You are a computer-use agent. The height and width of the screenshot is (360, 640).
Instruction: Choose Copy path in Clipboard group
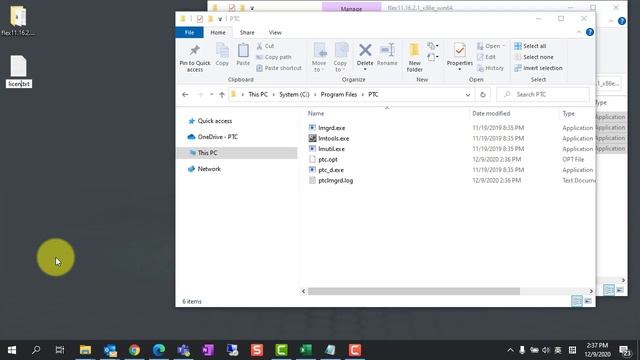click(274, 57)
